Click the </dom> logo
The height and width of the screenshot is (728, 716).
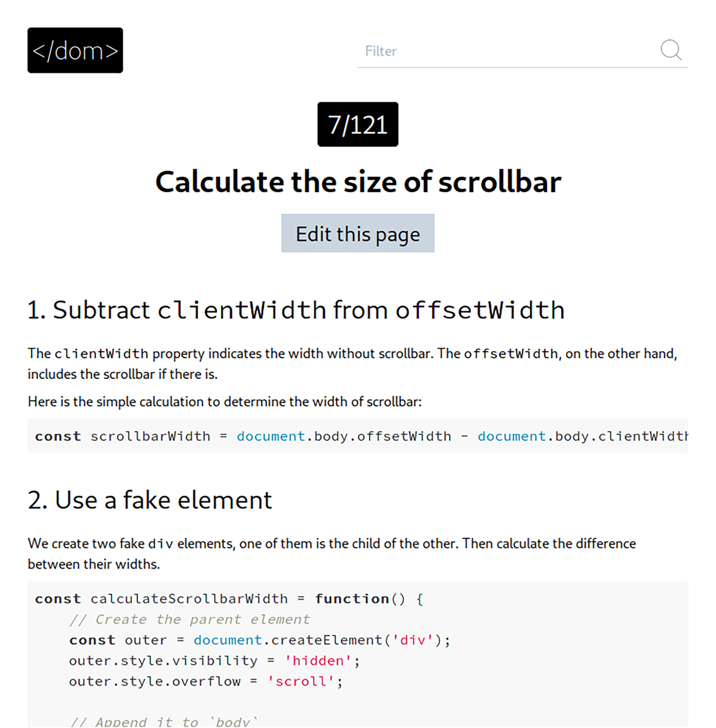click(75, 50)
